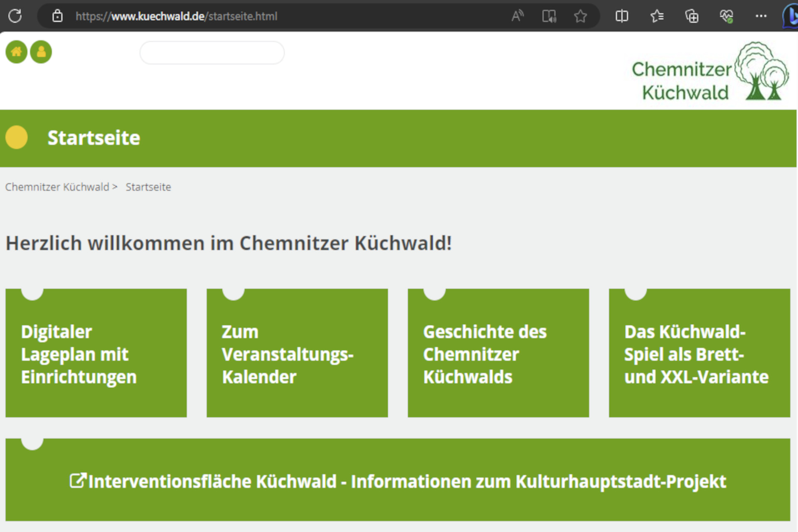Click the Herzlich willkommen im Chemnitzer Küchwald heading
This screenshot has width=798, height=532.
click(x=229, y=243)
